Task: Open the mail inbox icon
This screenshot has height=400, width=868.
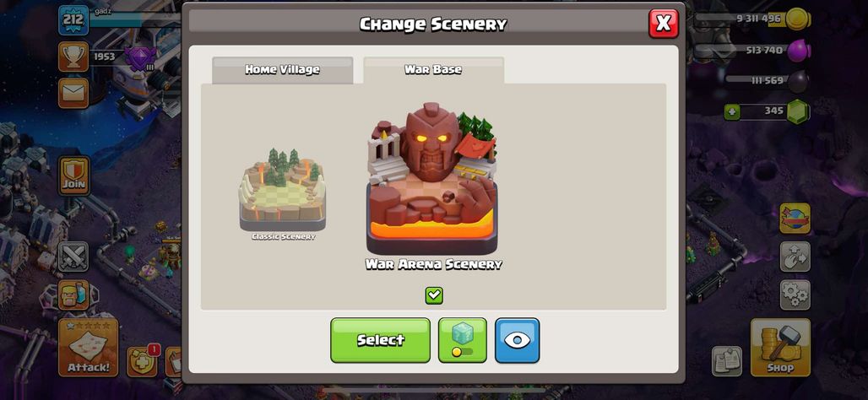Action: pos(73,93)
